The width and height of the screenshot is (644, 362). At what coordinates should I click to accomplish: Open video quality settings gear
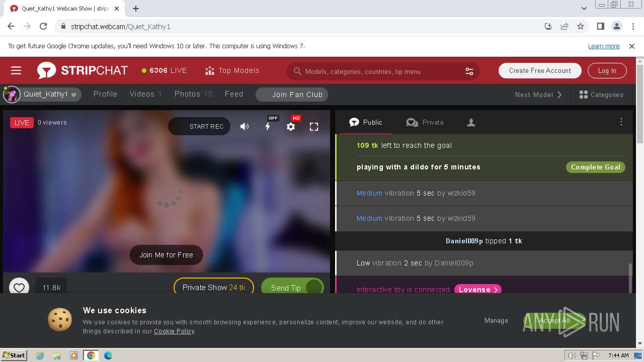pyautogui.click(x=291, y=127)
